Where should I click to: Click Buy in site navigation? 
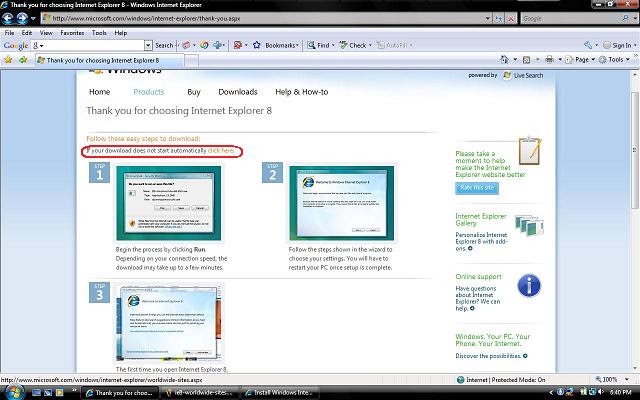[x=194, y=92]
